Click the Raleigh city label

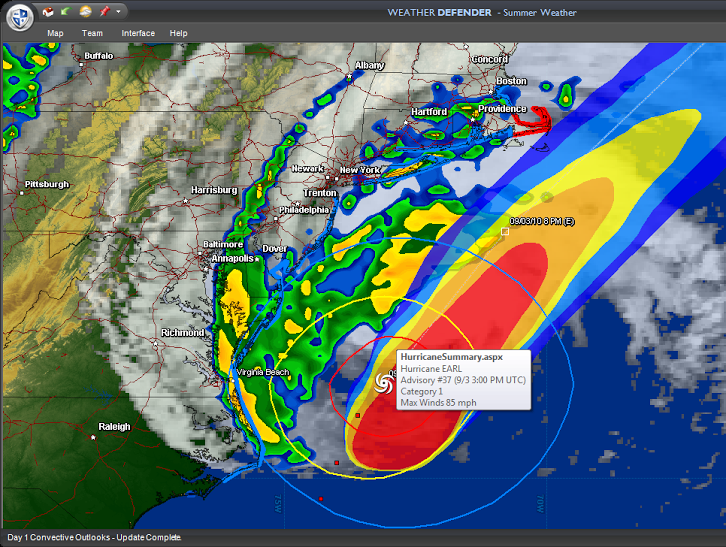click(x=114, y=427)
